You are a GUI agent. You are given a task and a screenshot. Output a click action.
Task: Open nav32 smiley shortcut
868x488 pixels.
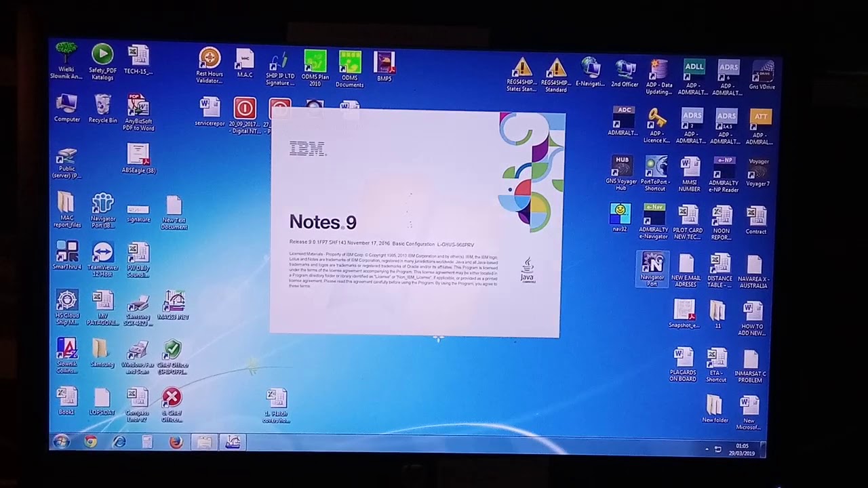pyautogui.click(x=620, y=218)
